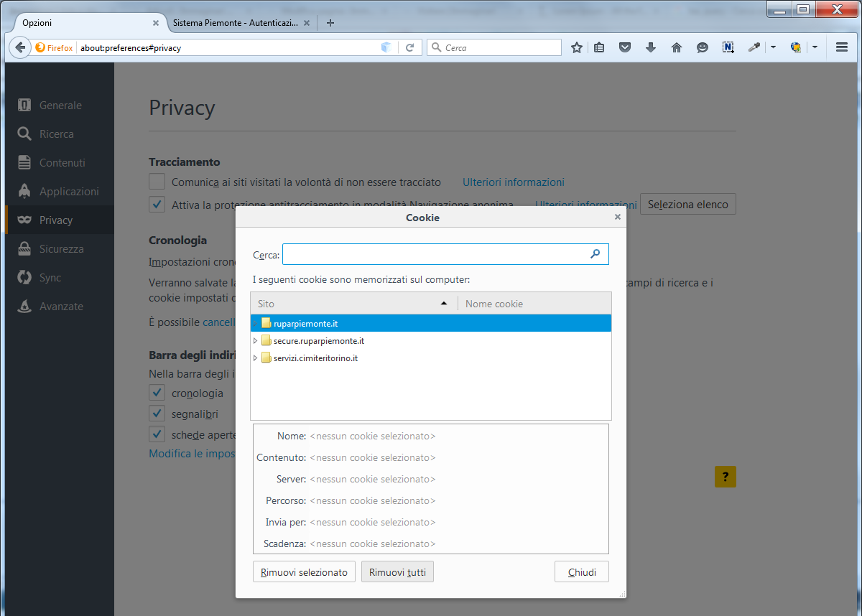
Task: Select the secure.ruparpiemonte.it row
Action: click(x=431, y=341)
